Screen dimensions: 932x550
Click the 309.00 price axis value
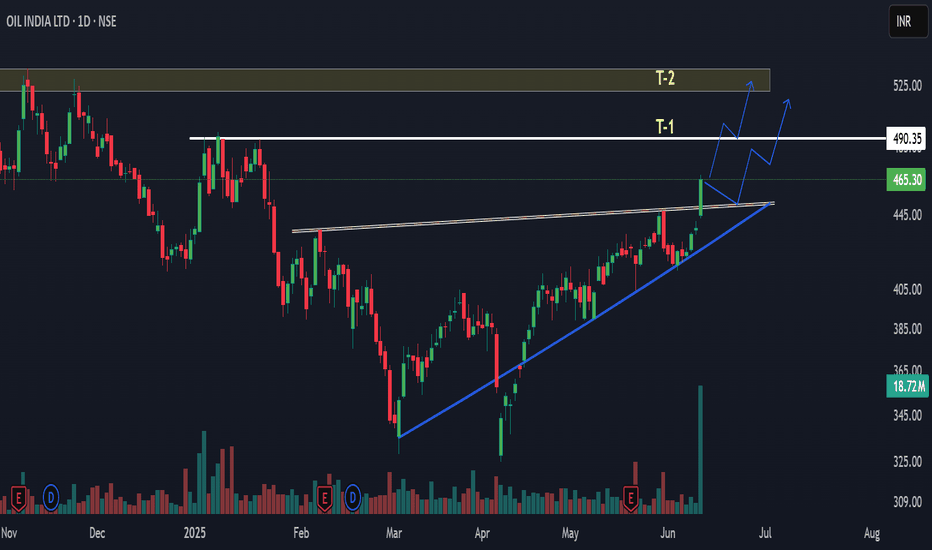click(x=907, y=502)
